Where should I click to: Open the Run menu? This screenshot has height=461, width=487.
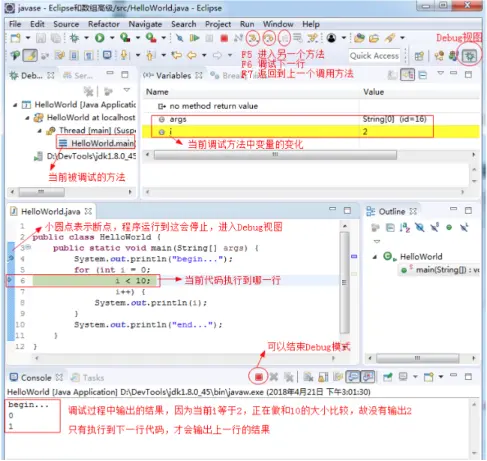coord(247,24)
